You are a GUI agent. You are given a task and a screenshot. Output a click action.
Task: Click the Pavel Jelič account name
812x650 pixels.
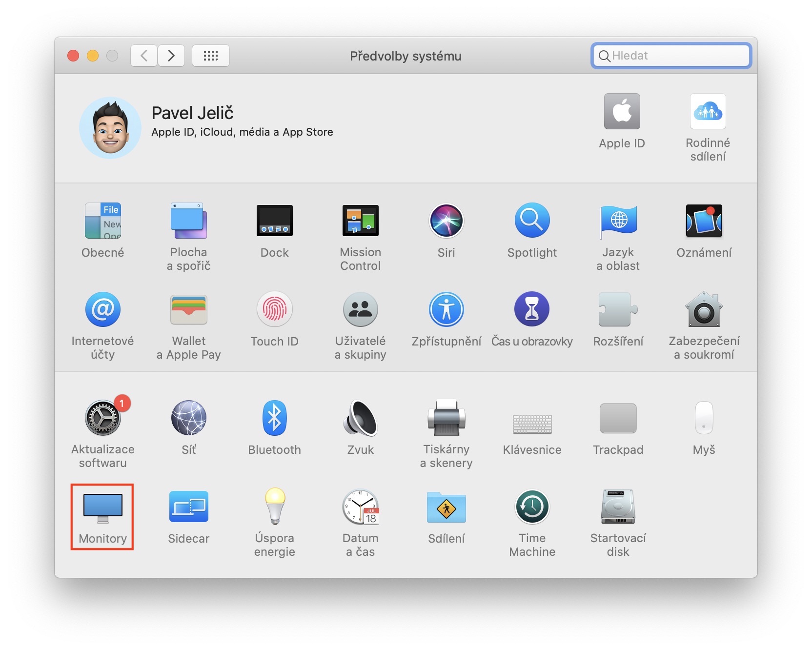click(x=192, y=113)
